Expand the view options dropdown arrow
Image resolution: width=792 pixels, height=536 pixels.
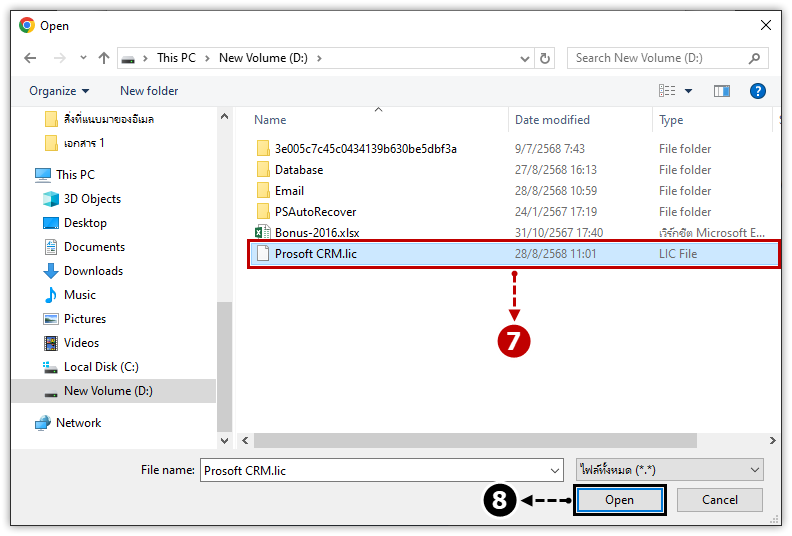pyautogui.click(x=688, y=91)
